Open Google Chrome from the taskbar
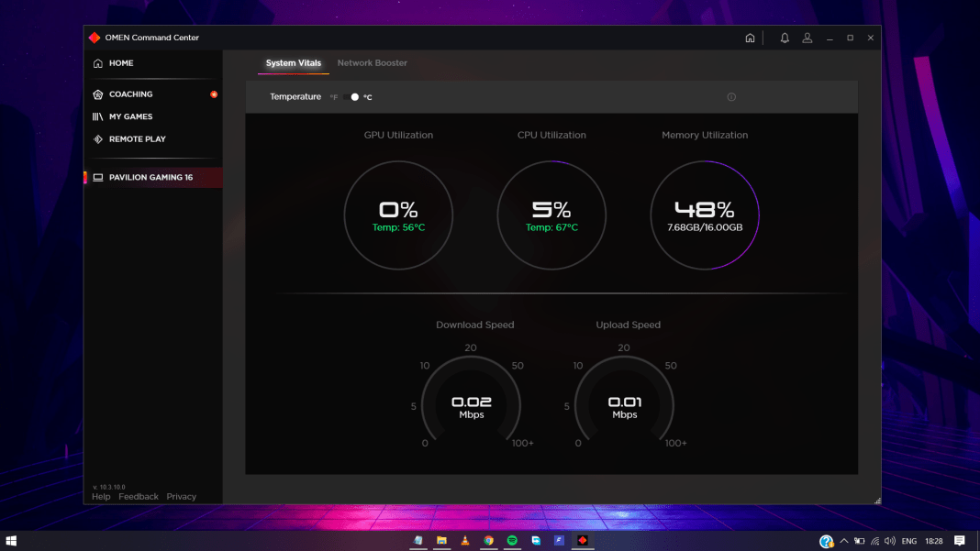 tap(489, 541)
